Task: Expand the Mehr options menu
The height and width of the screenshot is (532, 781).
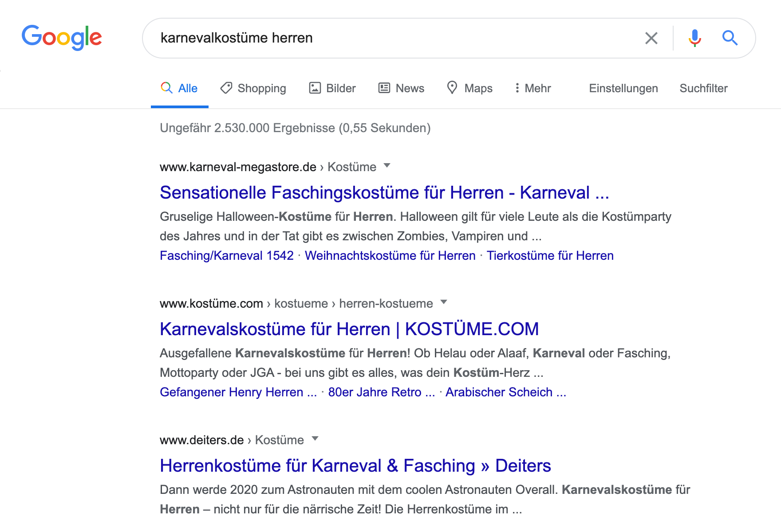Action: (532, 88)
